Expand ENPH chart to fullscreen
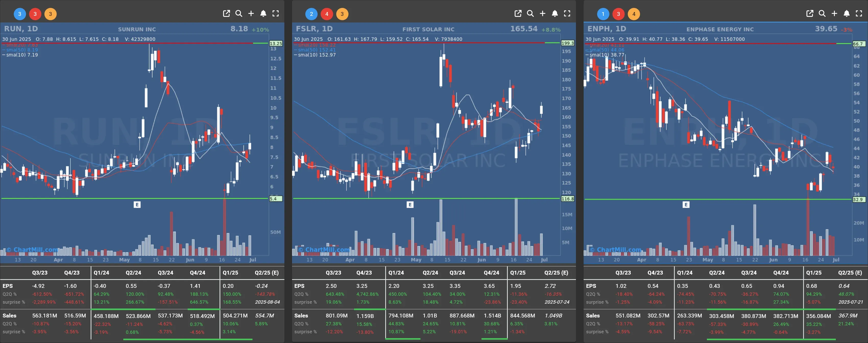Image resolution: width=868 pixels, height=343 pixels. coord(859,14)
